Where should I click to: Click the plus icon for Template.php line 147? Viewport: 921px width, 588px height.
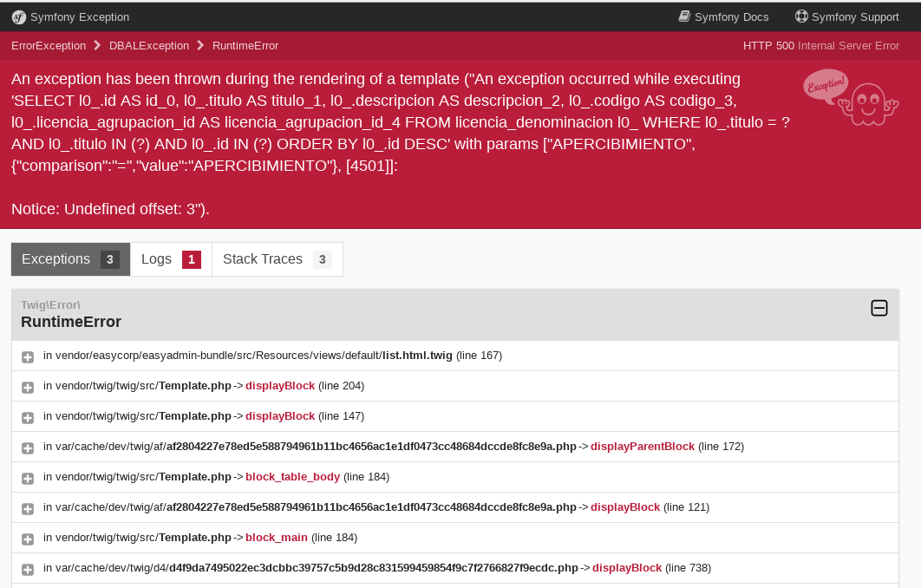[28, 417]
